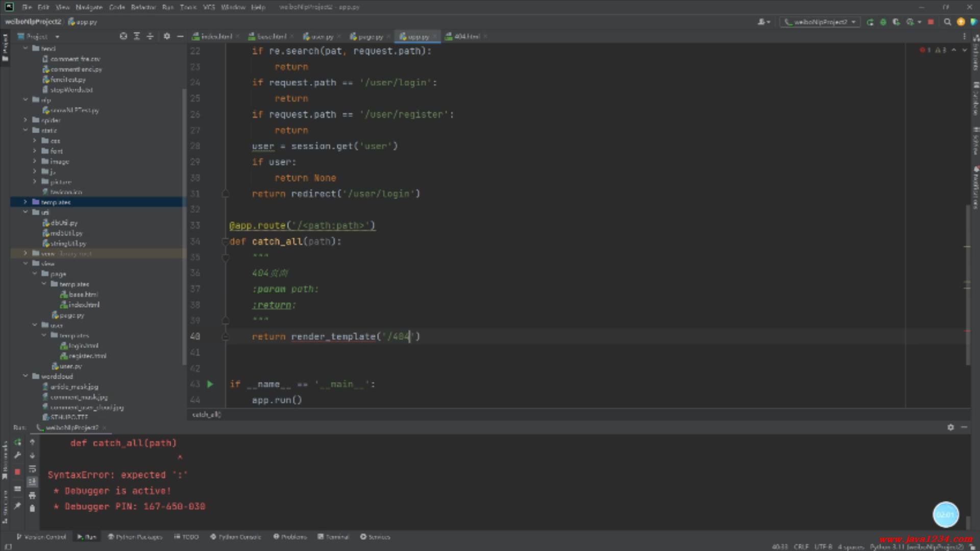980x551 pixels.
Task: Clear run console with trash icon
Action: (32, 508)
